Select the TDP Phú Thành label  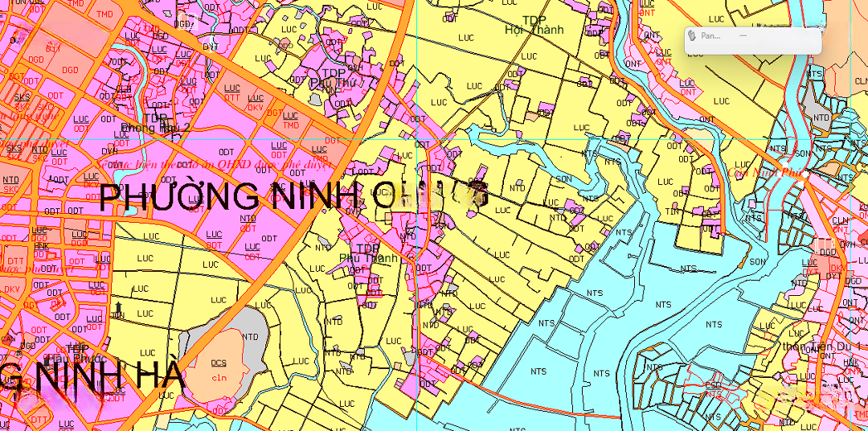pyautogui.click(x=368, y=254)
